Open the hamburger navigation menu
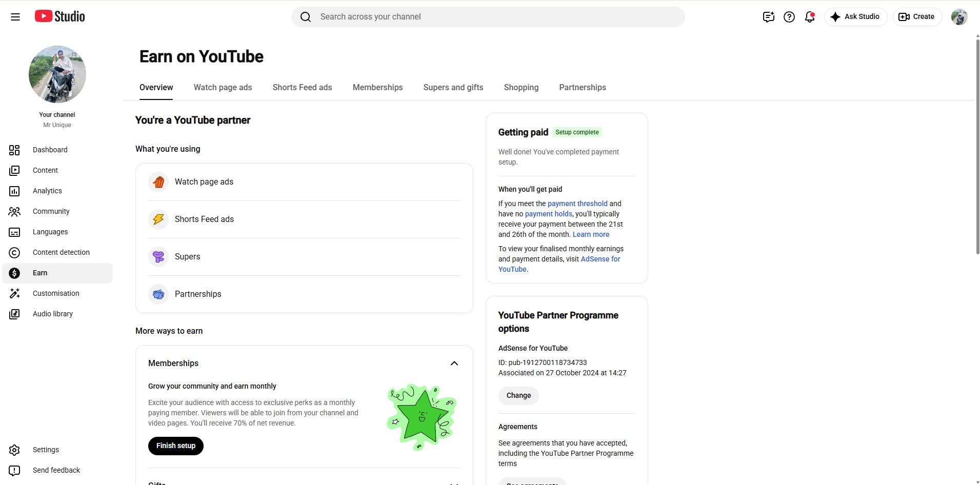980x485 pixels. [x=15, y=17]
